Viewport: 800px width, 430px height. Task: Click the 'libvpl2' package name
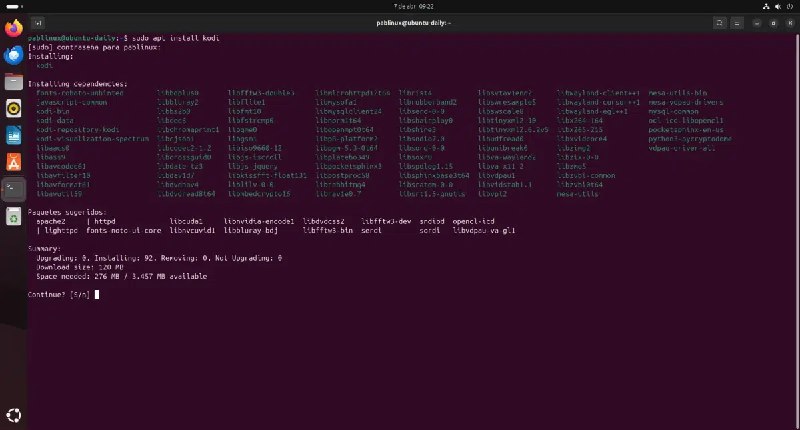492,194
